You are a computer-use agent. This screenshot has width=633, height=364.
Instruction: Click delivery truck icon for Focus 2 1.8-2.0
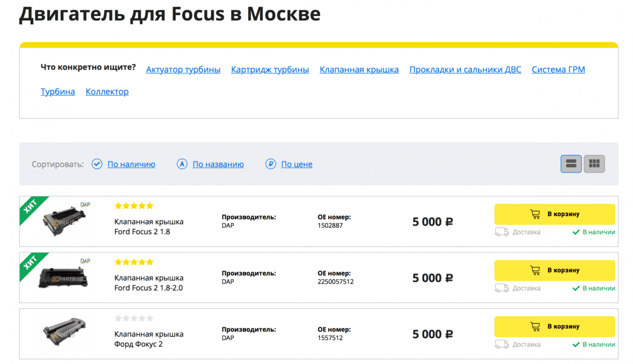[502, 288]
